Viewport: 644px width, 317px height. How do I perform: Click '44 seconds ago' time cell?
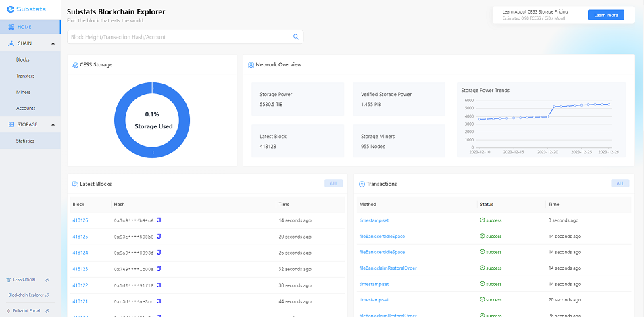(295, 301)
